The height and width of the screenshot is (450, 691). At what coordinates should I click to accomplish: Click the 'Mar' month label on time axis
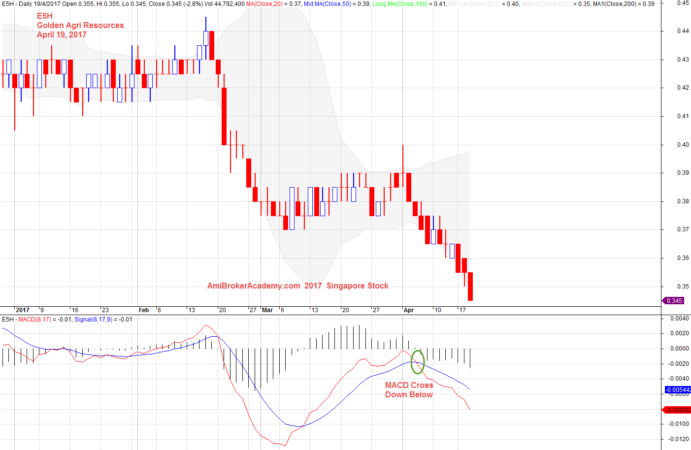click(267, 310)
